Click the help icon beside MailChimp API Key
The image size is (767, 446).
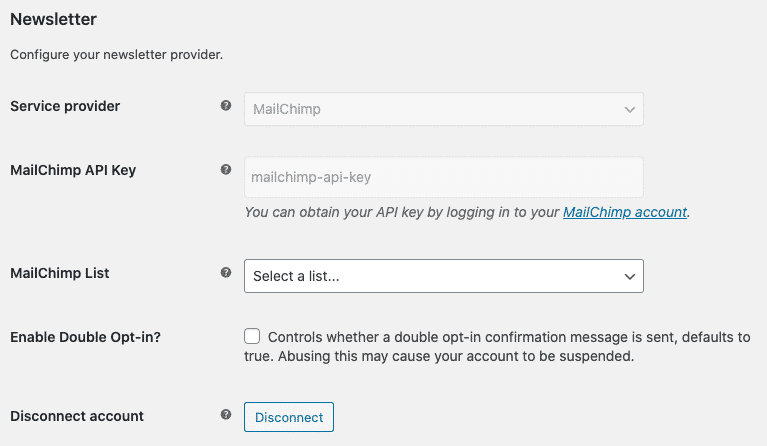pos(226,169)
